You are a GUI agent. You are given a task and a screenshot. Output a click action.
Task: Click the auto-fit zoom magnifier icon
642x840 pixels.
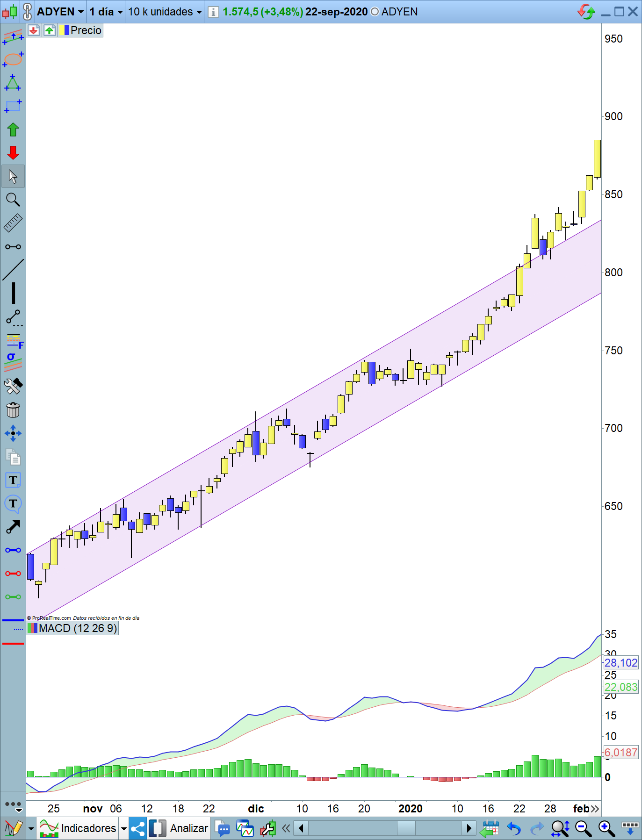click(560, 829)
